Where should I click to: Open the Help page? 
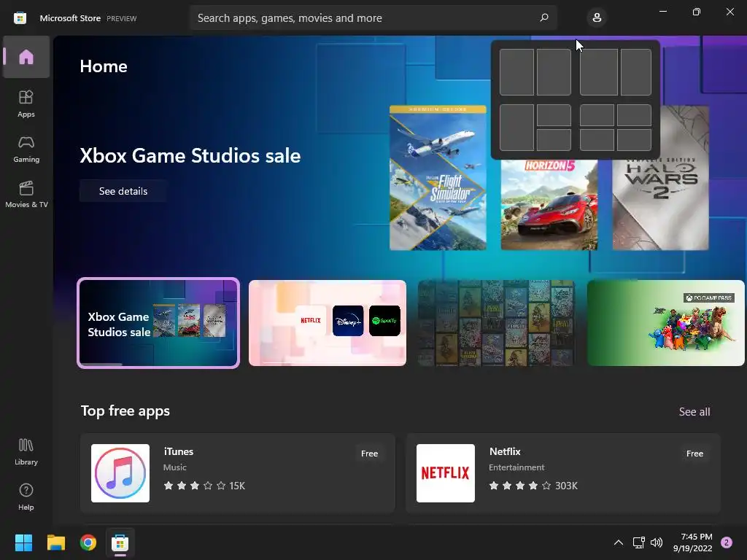tap(26, 497)
